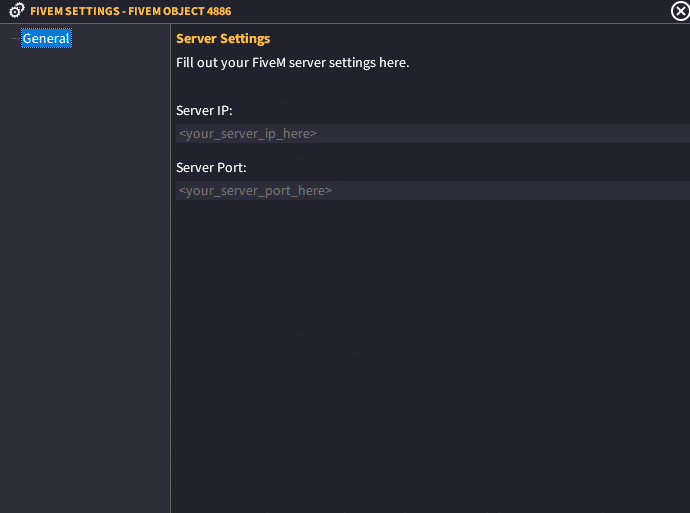Viewport: 690px width, 513px height.
Task: Click the 'Fill out your FiveM server settings' text
Action: coord(293,62)
